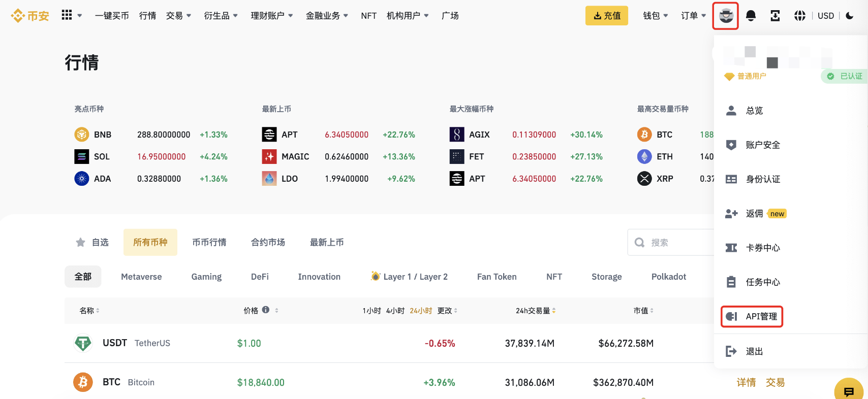Click the FET coin icon
This screenshot has height=399, width=868.
pyautogui.click(x=457, y=156)
